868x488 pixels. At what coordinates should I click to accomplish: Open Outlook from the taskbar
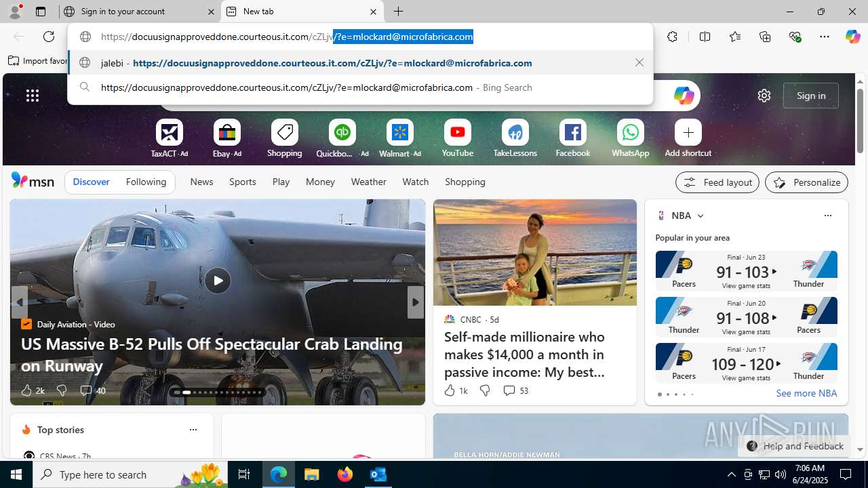coord(378,474)
